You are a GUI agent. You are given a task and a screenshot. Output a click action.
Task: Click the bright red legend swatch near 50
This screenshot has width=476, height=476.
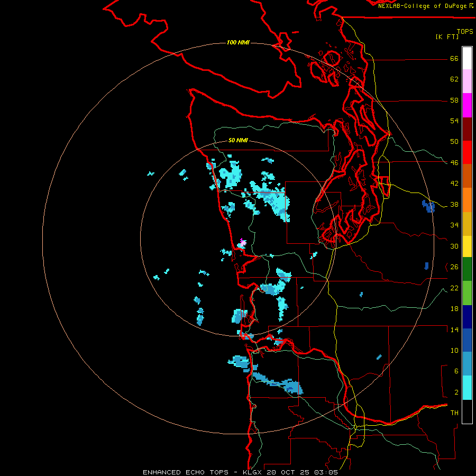coord(467,152)
